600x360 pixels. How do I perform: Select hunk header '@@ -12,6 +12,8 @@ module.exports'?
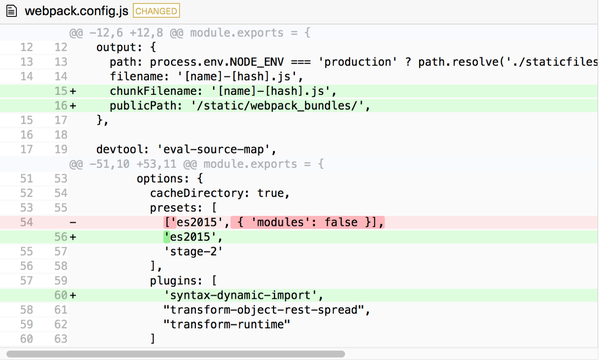tap(189, 33)
